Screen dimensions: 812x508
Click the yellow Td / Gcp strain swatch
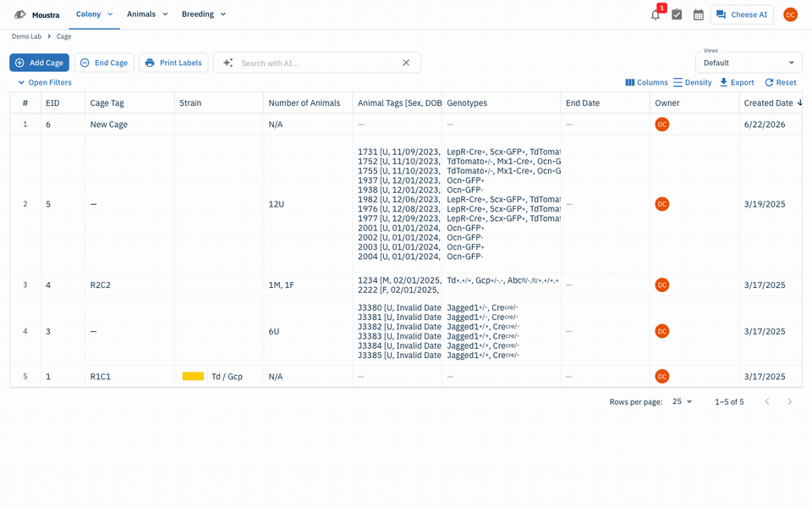(193, 376)
